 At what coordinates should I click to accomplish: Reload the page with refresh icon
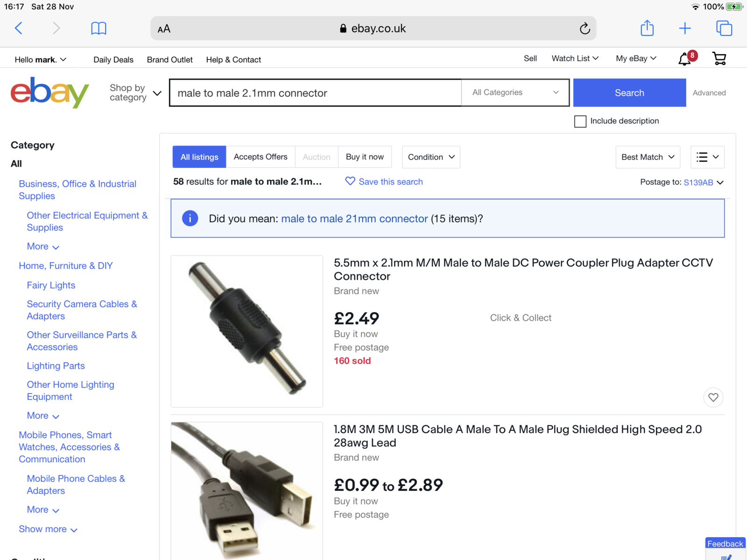pos(585,29)
